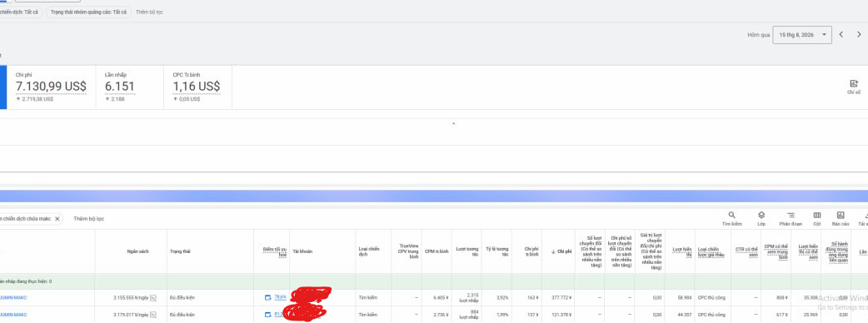Sort by the Ngân sách column header

(137, 251)
